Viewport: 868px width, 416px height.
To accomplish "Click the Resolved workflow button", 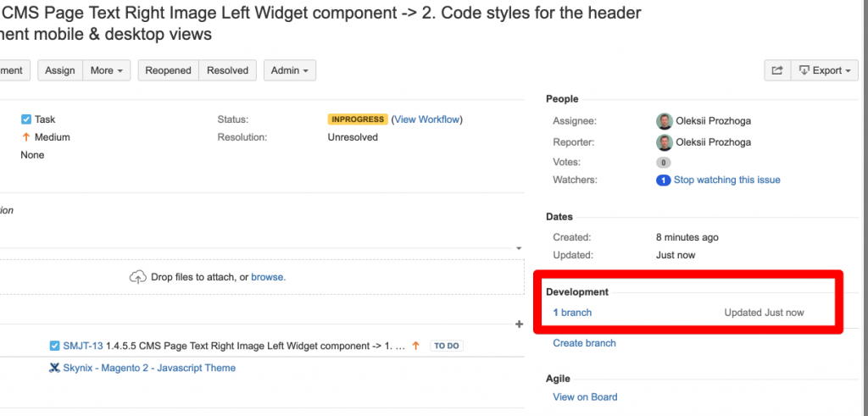I will [227, 70].
